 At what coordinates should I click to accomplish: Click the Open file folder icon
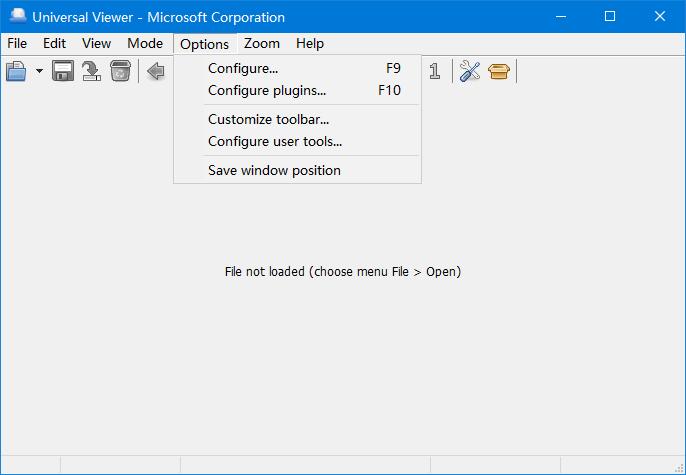pyautogui.click(x=16, y=71)
